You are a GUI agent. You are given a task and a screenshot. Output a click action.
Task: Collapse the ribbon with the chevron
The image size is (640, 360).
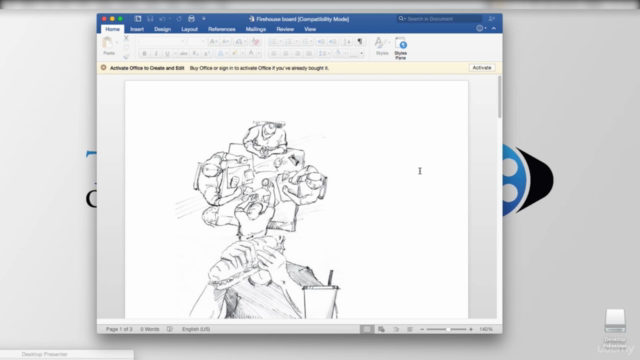point(494,28)
